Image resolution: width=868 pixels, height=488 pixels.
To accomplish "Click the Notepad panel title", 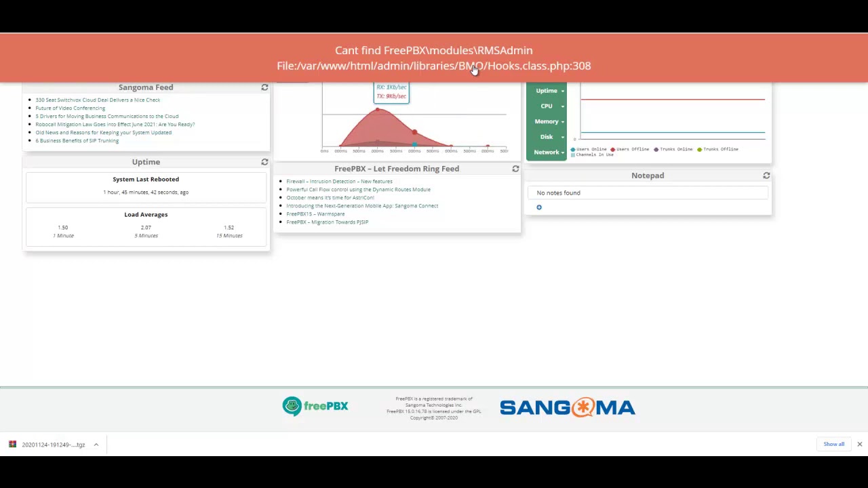I will click(648, 176).
